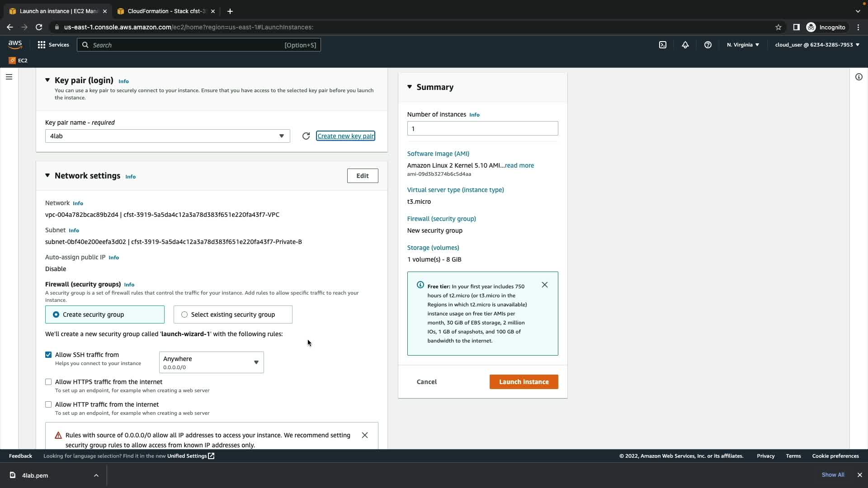Click Create new key pair link
Image resolution: width=868 pixels, height=488 pixels.
(x=345, y=136)
